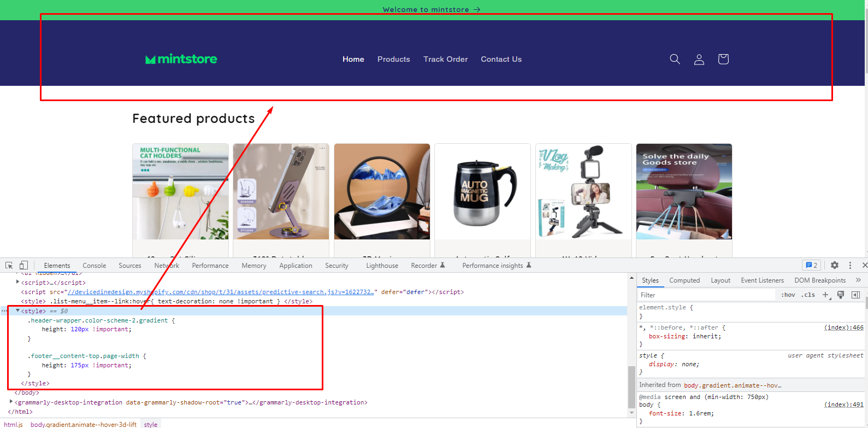This screenshot has width=868, height=428.
Task: Open the account login person icon
Action: (699, 59)
